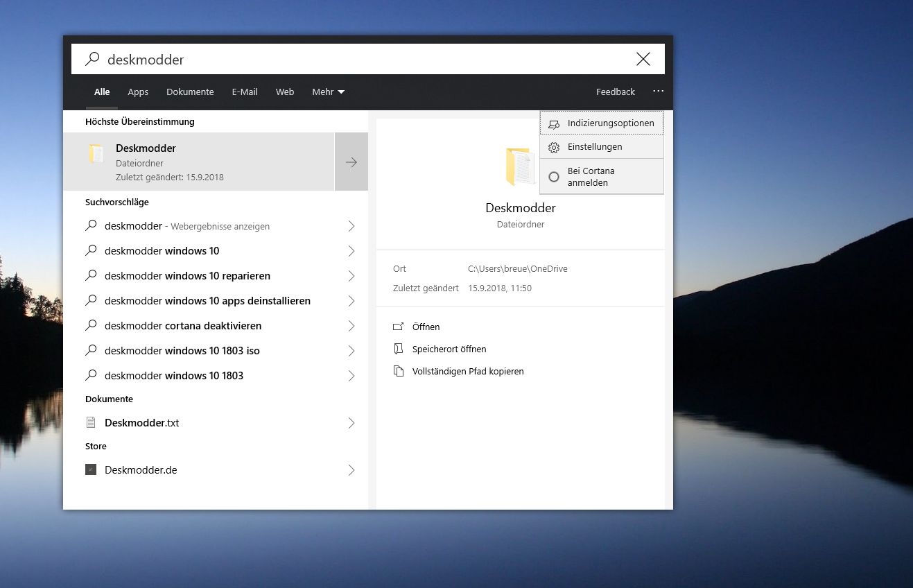The image size is (913, 588).
Task: Click search icon beside 'Webergebnisse anzeigen' suggestion
Action: tap(91, 225)
